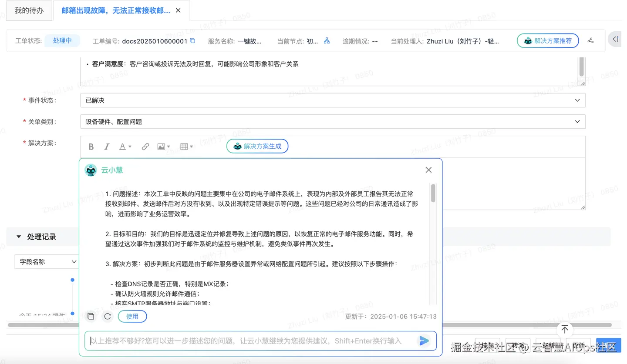Click the 解决方案推荐 button
The width and height of the screenshot is (627, 364).
(x=548, y=40)
